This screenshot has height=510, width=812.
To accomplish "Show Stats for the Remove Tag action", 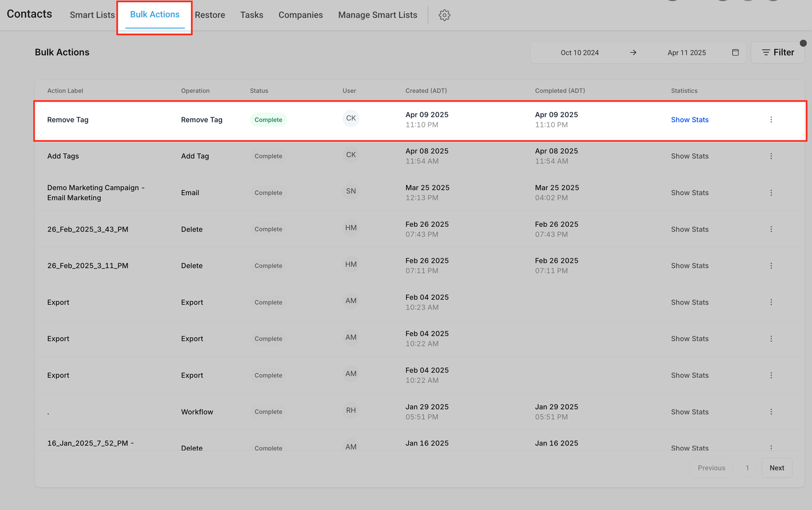I will (690, 120).
